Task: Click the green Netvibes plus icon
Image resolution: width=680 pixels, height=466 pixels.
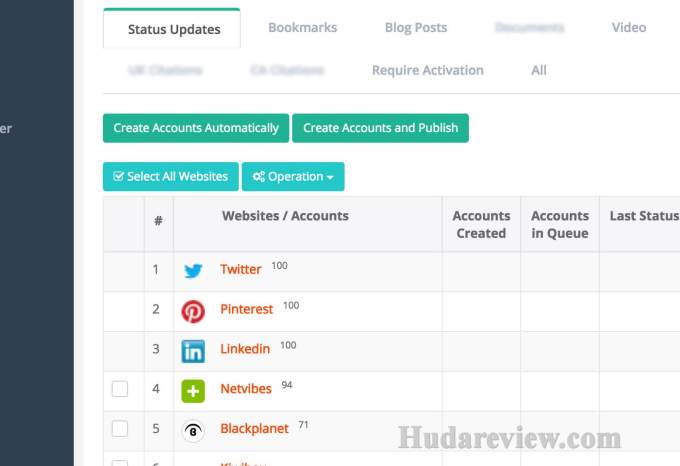Action: coord(193,391)
